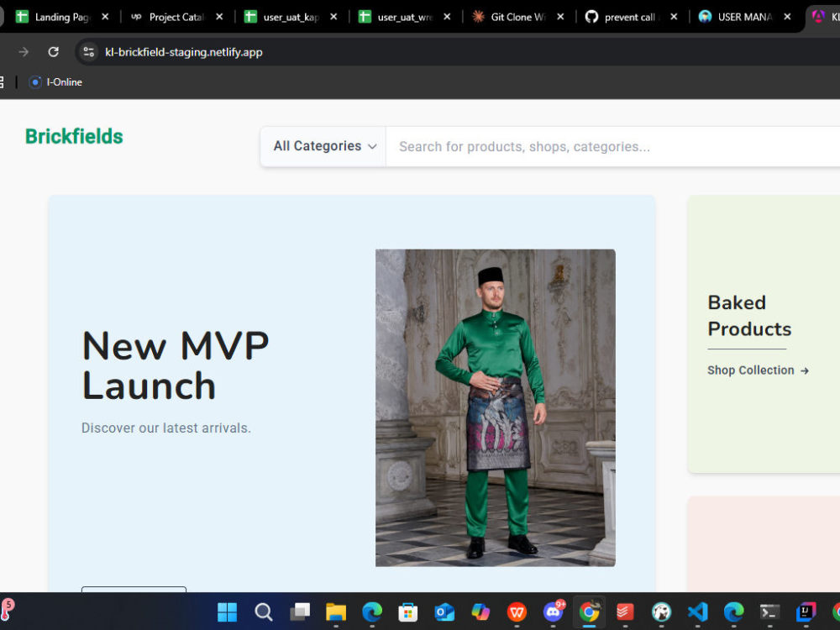840x630 pixels.
Task: Open the I-Online bookmark
Action: [x=55, y=82]
